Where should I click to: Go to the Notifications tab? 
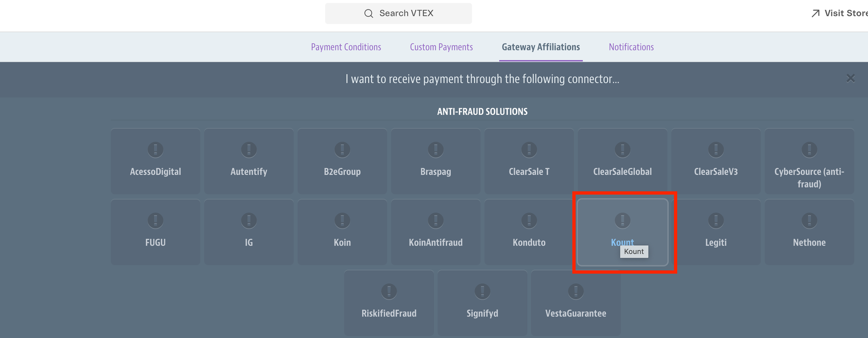click(x=631, y=47)
